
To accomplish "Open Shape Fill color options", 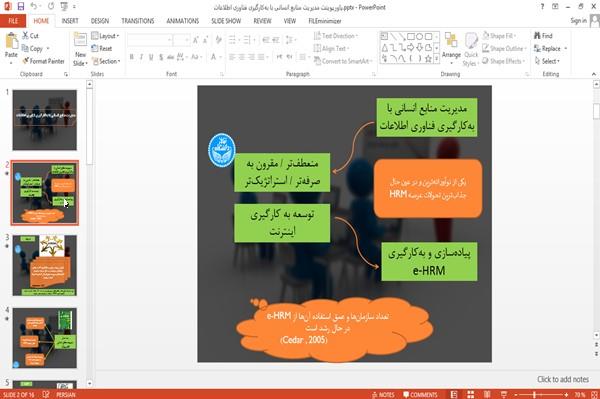I will click(x=499, y=36).
